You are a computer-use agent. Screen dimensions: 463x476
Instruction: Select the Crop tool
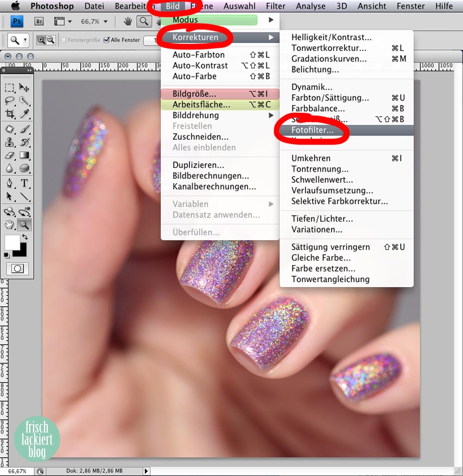9,114
